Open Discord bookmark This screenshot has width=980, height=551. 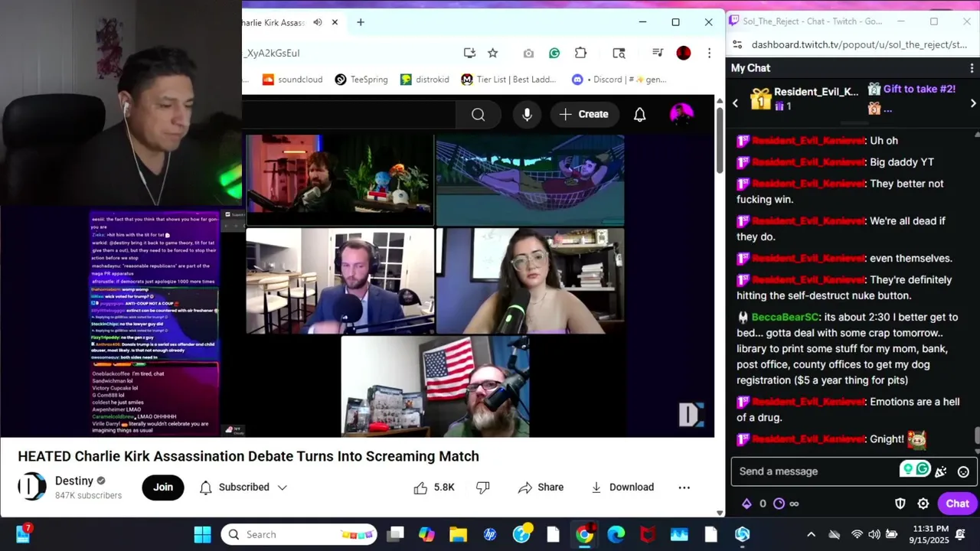(619, 79)
